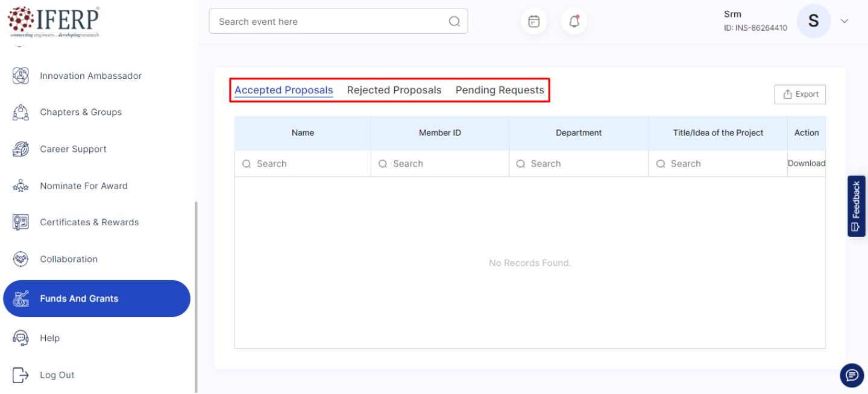This screenshot has height=394, width=868.
Task: Open the chat bubble widget
Action: (x=851, y=375)
